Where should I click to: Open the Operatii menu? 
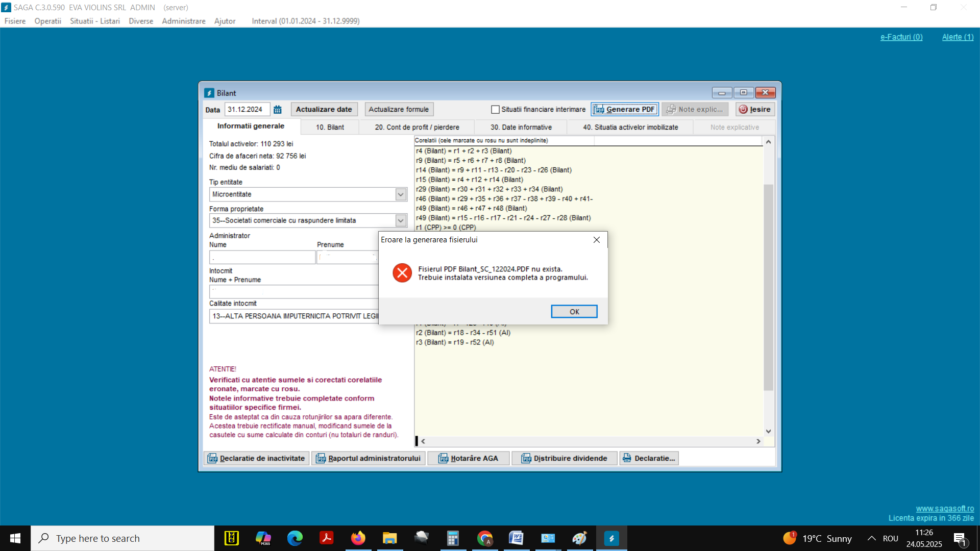click(x=47, y=21)
